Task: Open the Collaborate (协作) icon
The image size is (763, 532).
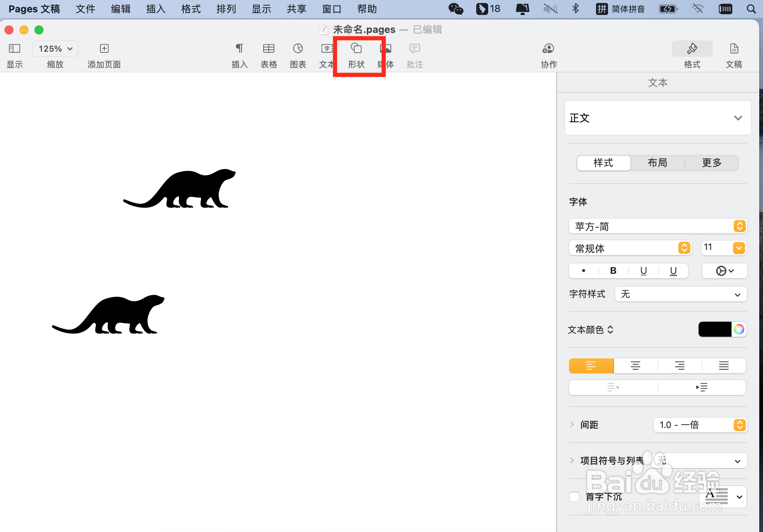Action: click(548, 49)
